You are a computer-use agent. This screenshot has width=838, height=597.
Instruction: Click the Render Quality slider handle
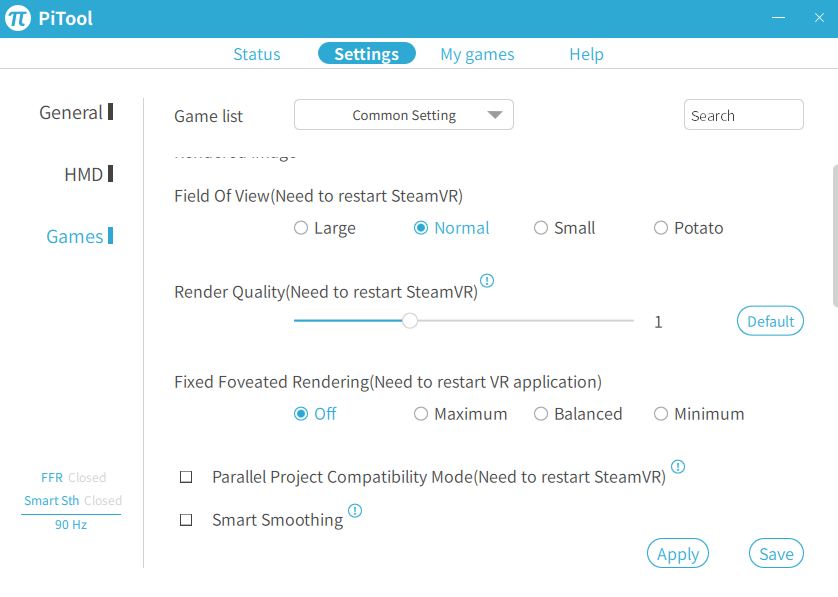click(410, 321)
